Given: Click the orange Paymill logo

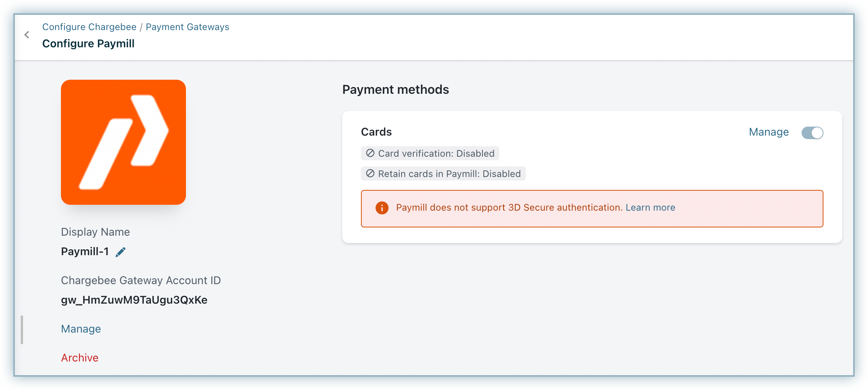Looking at the screenshot, I should tap(123, 142).
